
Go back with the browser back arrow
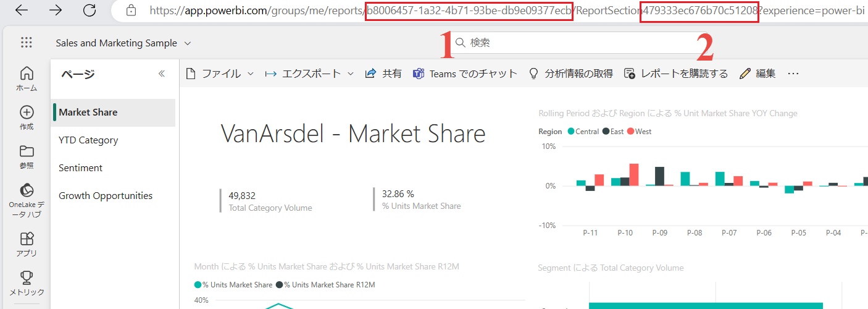pyautogui.click(x=21, y=10)
